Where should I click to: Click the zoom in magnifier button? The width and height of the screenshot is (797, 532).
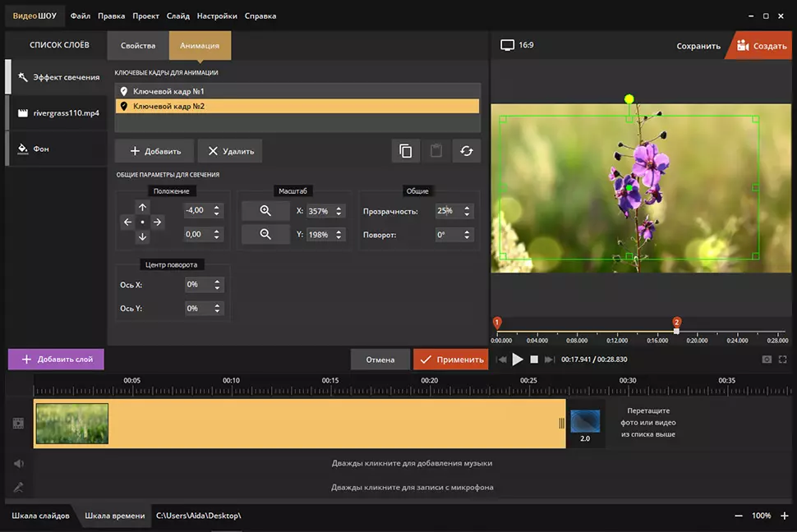pos(265,210)
